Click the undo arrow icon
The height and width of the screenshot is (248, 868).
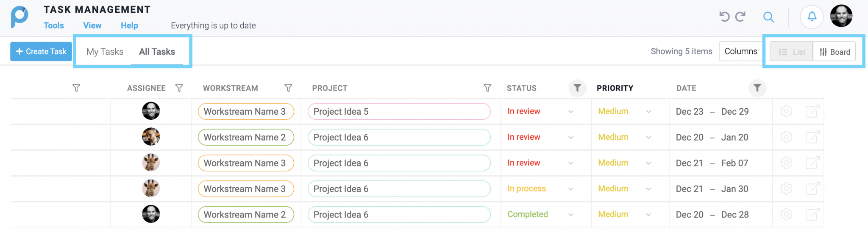(x=724, y=17)
